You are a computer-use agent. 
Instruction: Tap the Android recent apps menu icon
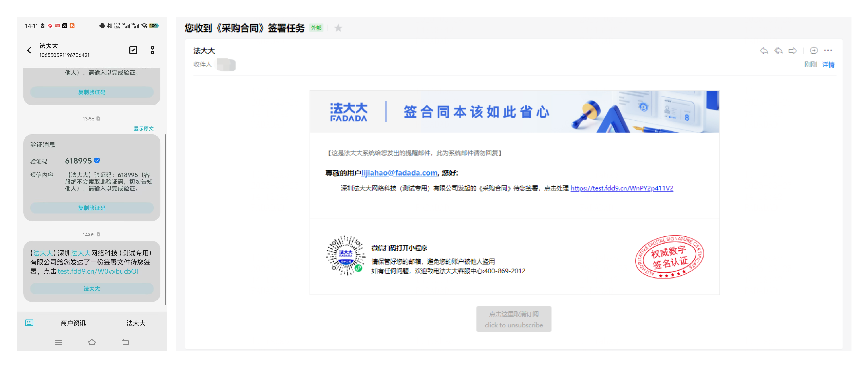[x=59, y=342]
